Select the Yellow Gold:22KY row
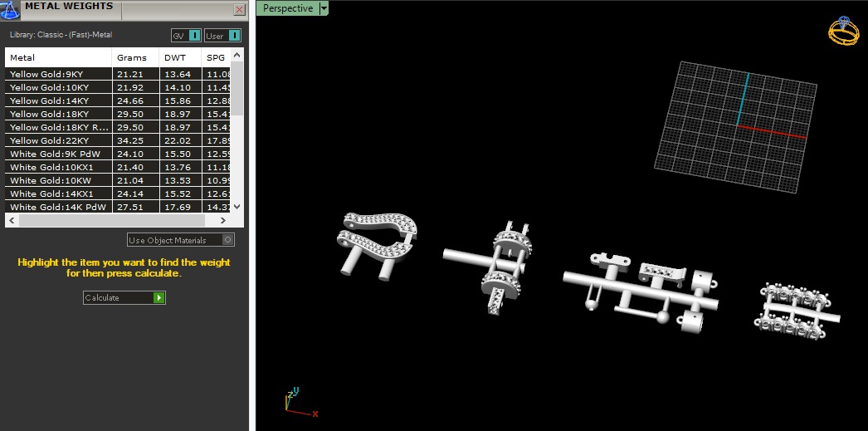Screen dimensions: 868x431 [x=118, y=140]
